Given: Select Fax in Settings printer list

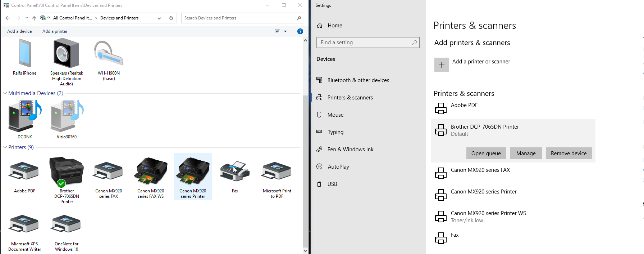Looking at the screenshot, I should point(513,238).
